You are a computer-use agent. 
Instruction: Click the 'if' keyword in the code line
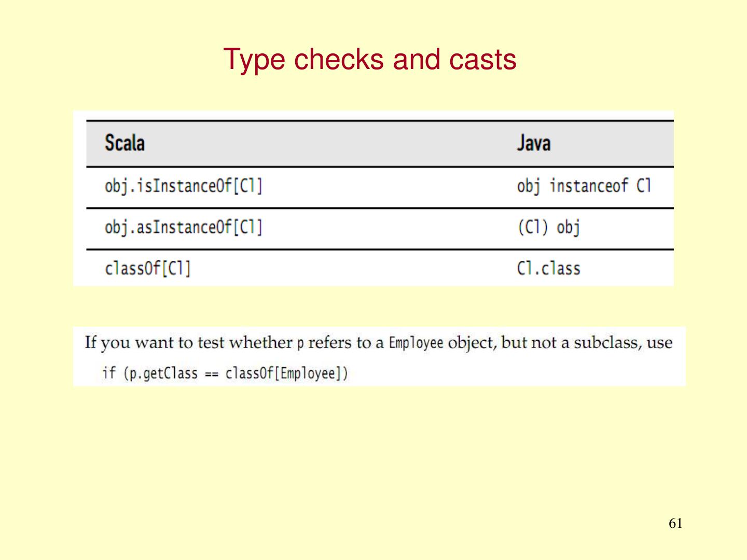[x=108, y=373]
